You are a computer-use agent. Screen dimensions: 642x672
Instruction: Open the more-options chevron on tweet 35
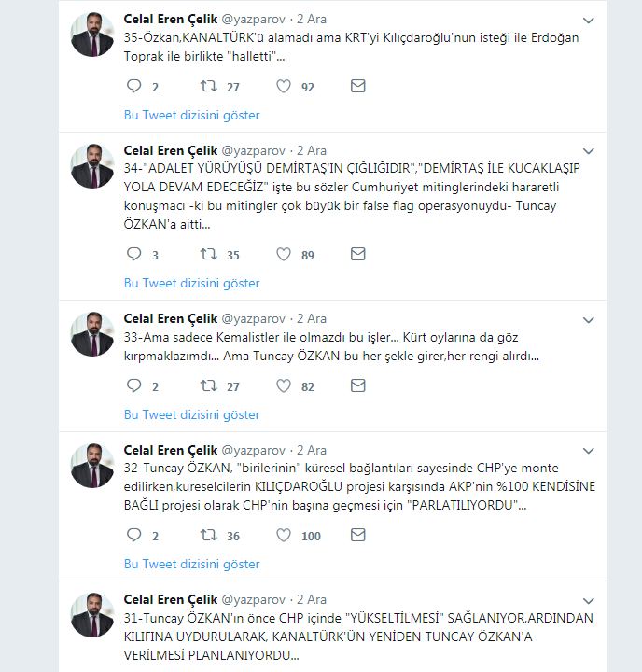[588, 20]
